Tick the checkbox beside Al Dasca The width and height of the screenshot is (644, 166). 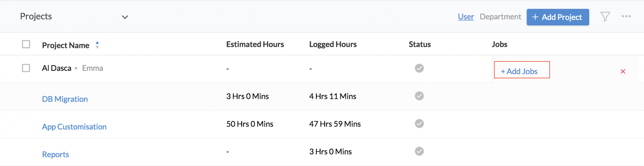pyautogui.click(x=26, y=68)
